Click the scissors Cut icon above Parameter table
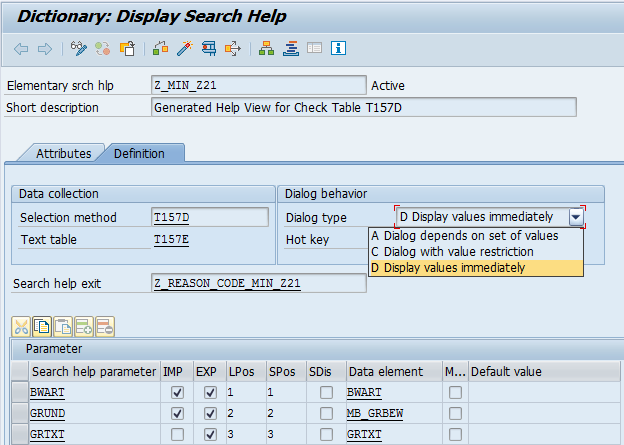The image size is (624, 445). coord(21,327)
